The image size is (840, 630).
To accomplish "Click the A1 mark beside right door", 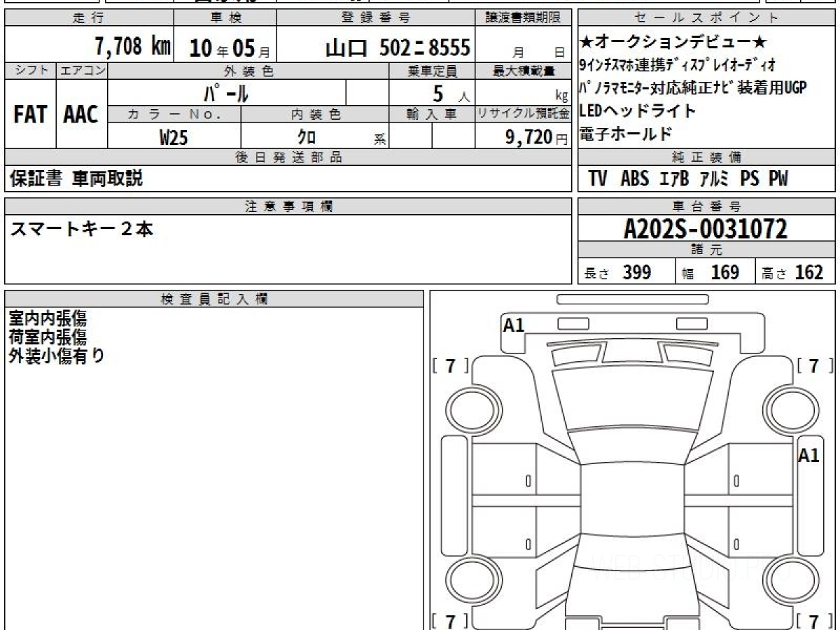I will pyautogui.click(x=808, y=456).
